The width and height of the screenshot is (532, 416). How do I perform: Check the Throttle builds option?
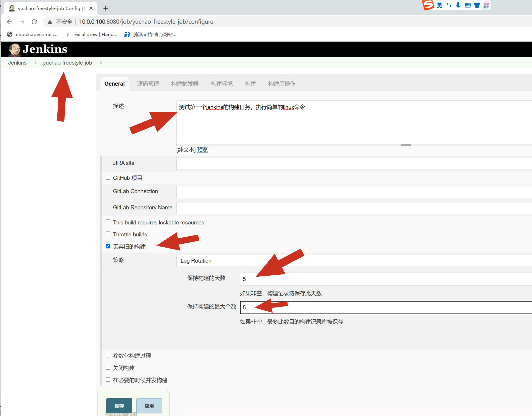[x=108, y=234]
